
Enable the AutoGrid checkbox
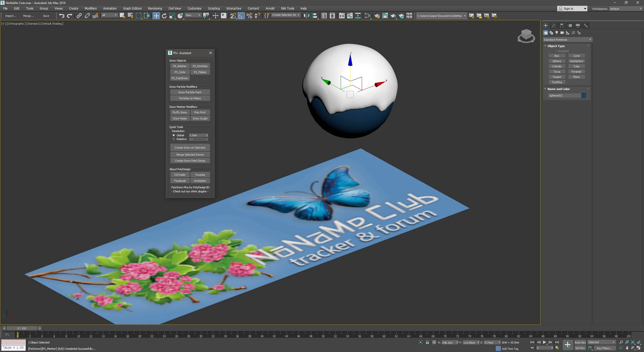(x=556, y=51)
